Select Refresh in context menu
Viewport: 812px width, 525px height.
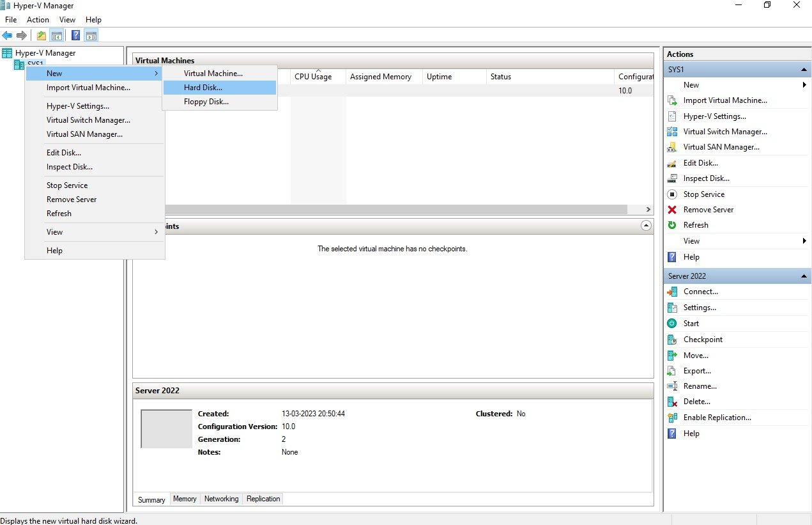95,214
